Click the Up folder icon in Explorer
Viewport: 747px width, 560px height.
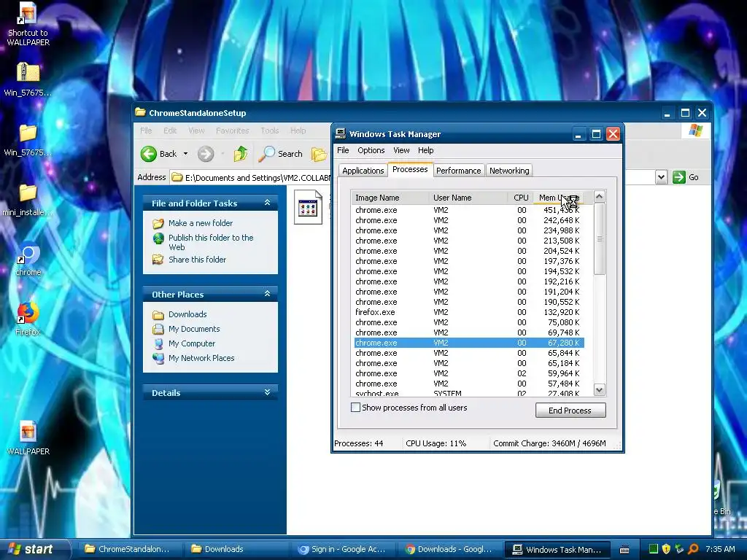coord(241,154)
